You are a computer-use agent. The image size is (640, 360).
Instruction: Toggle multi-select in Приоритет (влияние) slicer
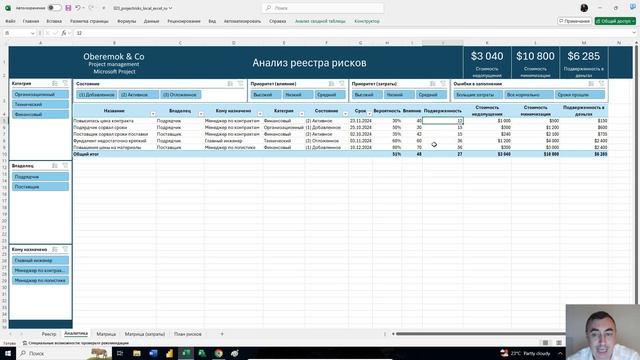331,84
